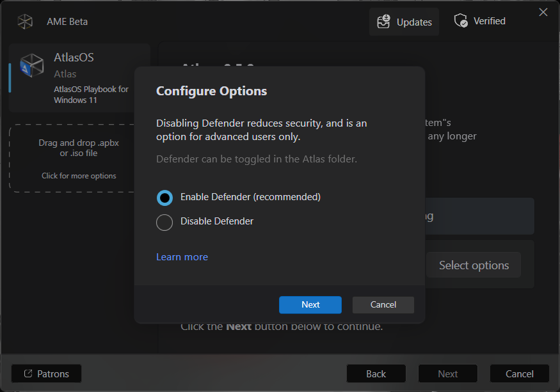560x392 pixels.
Task: Open the Updates button
Action: click(404, 22)
